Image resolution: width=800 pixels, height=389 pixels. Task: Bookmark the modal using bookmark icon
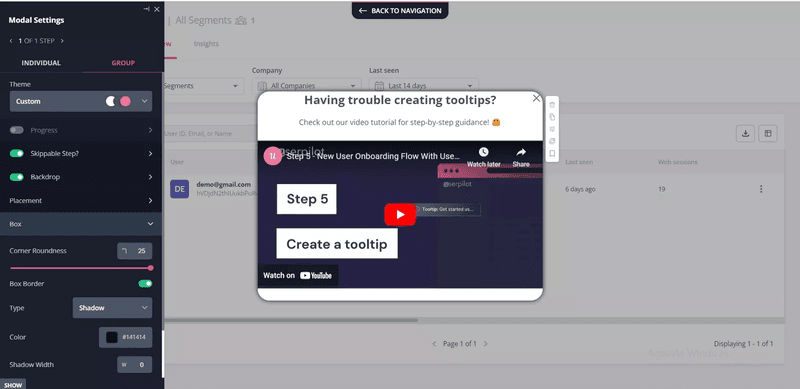(552, 154)
